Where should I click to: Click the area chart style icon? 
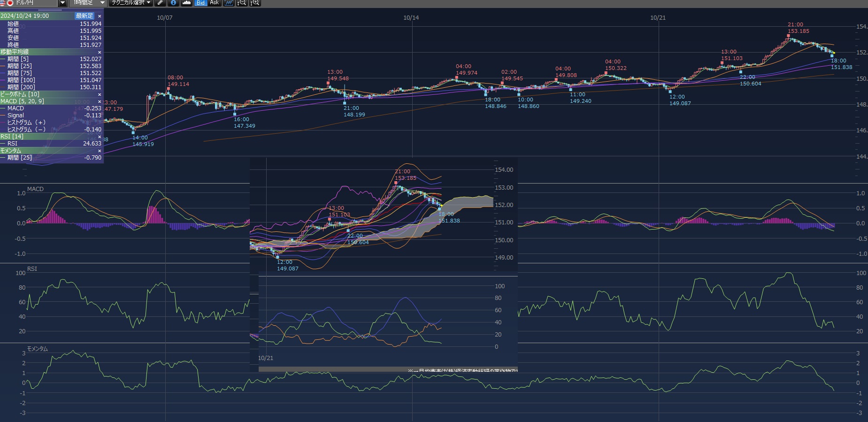tap(186, 3)
